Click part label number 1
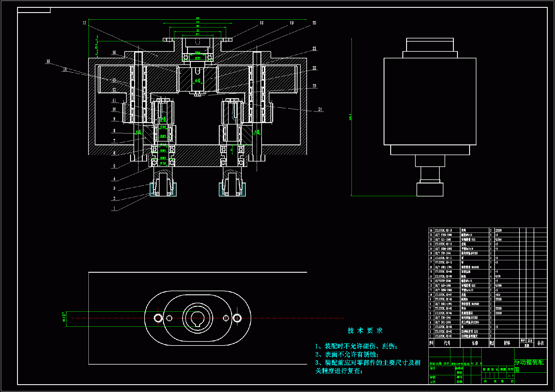The image size is (555, 392). [114, 208]
